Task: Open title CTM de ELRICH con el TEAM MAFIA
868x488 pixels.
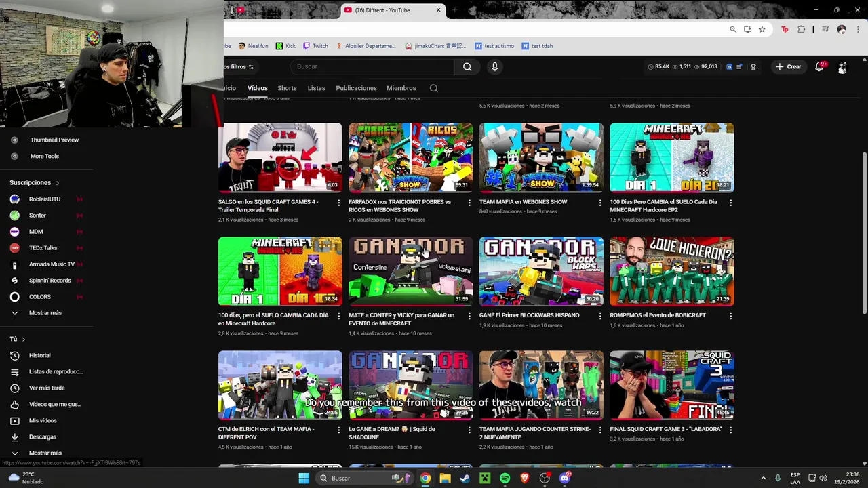Action: click(x=266, y=433)
